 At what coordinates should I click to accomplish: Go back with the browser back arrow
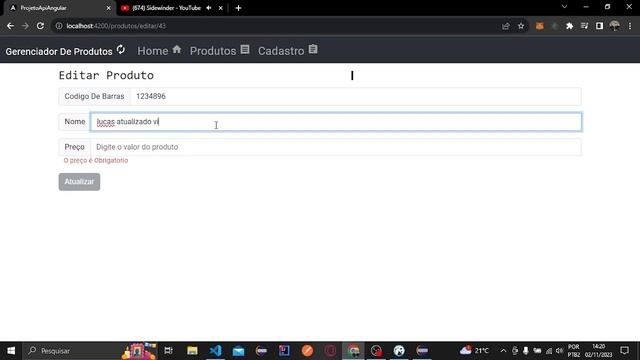(x=10, y=26)
